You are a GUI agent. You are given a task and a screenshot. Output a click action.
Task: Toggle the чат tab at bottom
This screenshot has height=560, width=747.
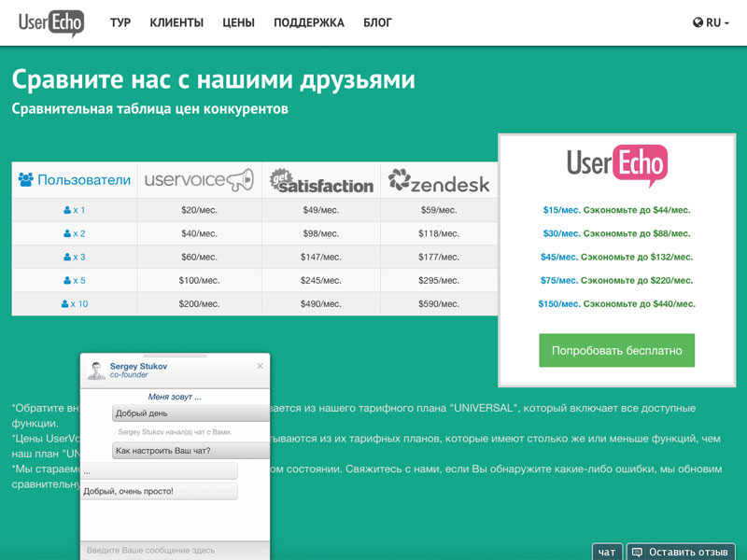[x=607, y=552]
